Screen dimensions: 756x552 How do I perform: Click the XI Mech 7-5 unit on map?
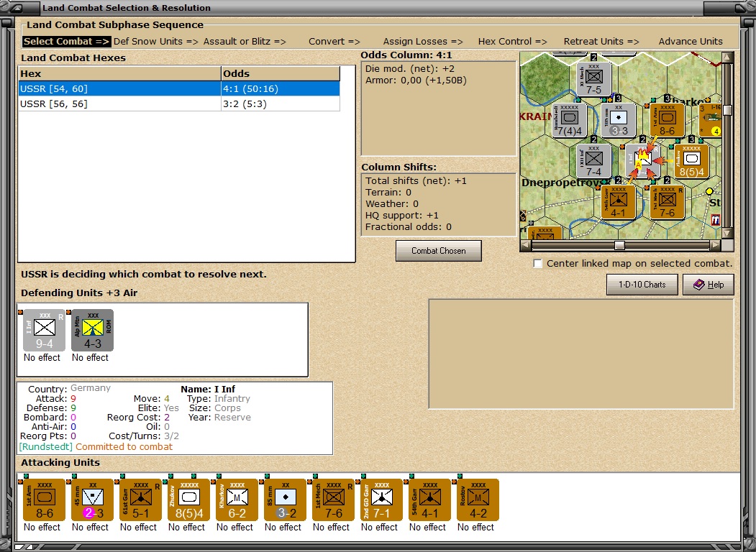(x=594, y=79)
